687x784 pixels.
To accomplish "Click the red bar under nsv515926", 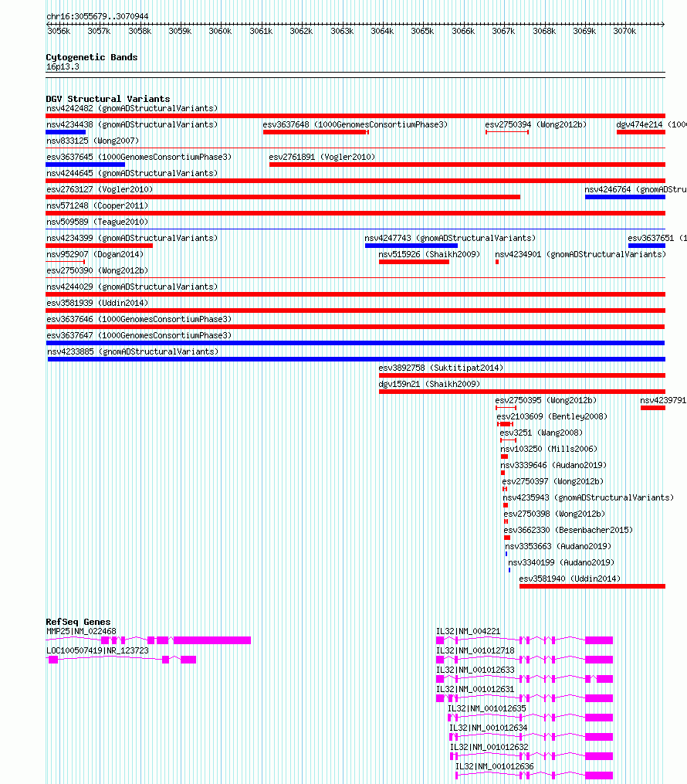I will (x=415, y=262).
